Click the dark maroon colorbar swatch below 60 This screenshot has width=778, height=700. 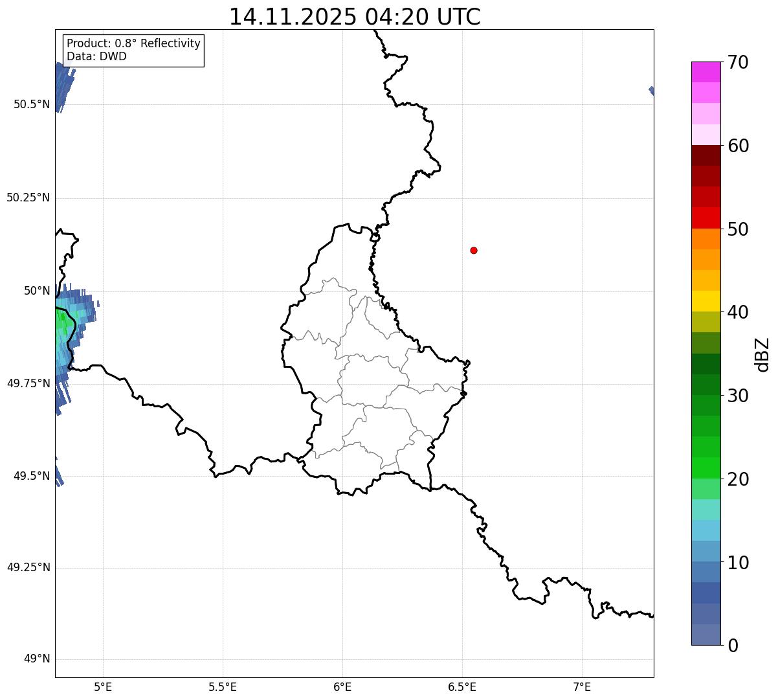pos(706,155)
